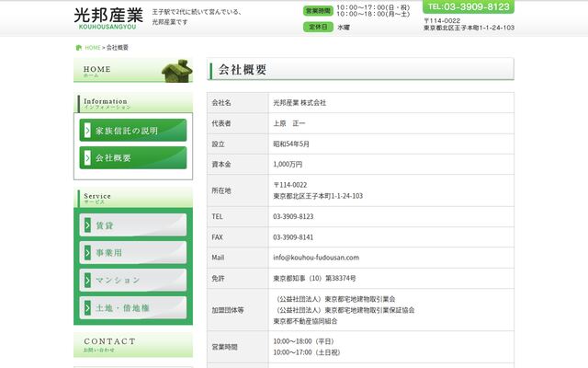The image size is (588, 368).
Task: Open the CONTACT お問い合わせ banner
Action: pos(133,344)
